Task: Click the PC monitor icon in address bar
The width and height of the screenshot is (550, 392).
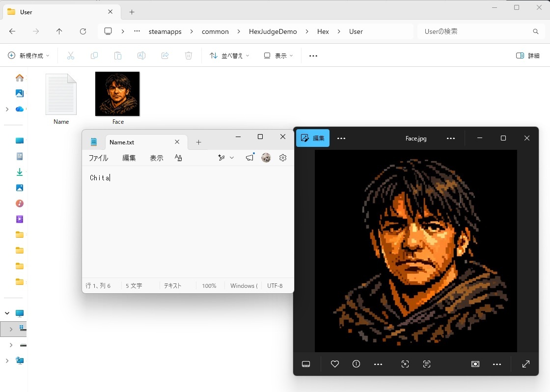Action: (108, 31)
